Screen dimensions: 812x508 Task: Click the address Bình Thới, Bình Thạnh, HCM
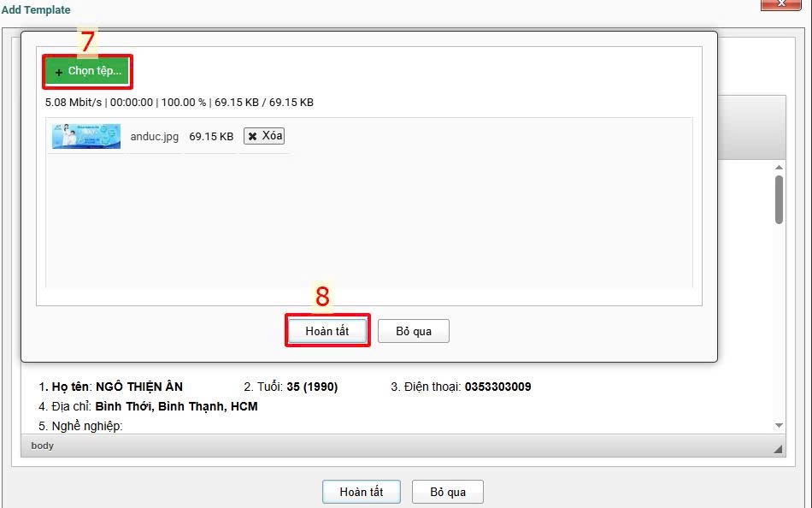176,406
